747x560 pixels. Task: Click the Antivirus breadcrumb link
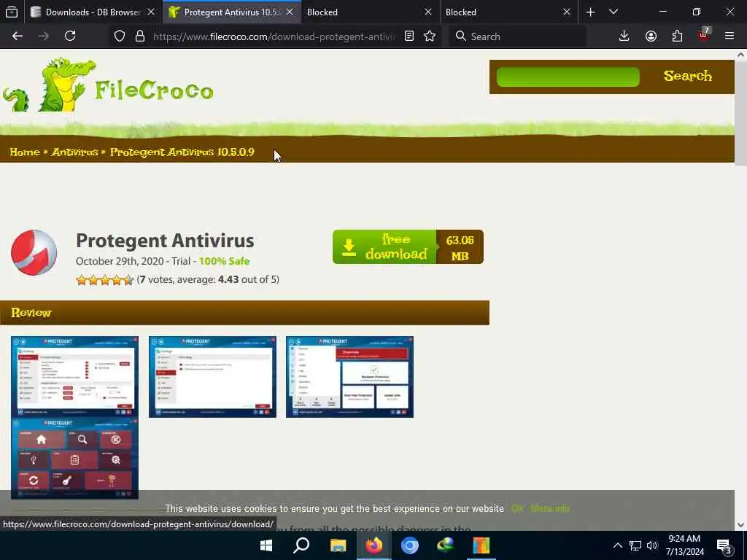[75, 152]
